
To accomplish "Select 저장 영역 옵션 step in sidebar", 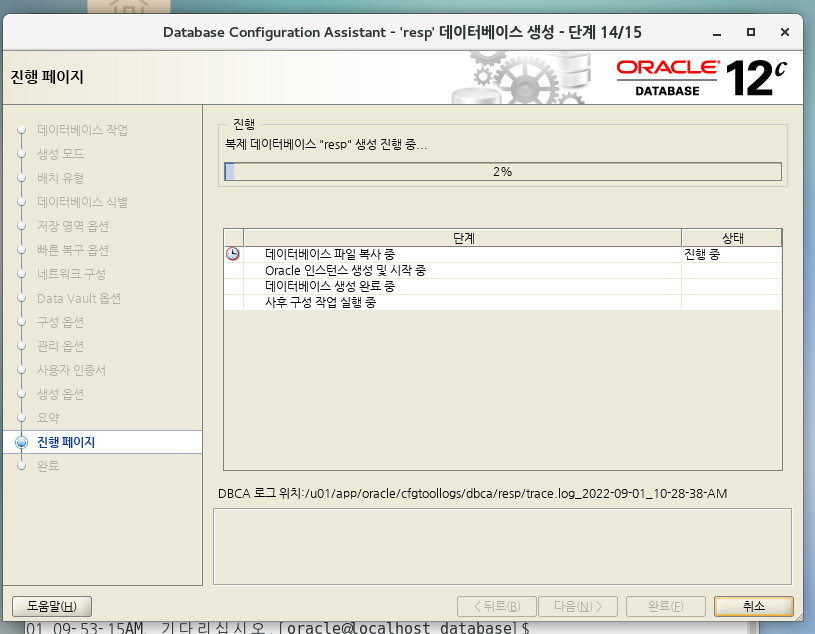I will coord(73,226).
